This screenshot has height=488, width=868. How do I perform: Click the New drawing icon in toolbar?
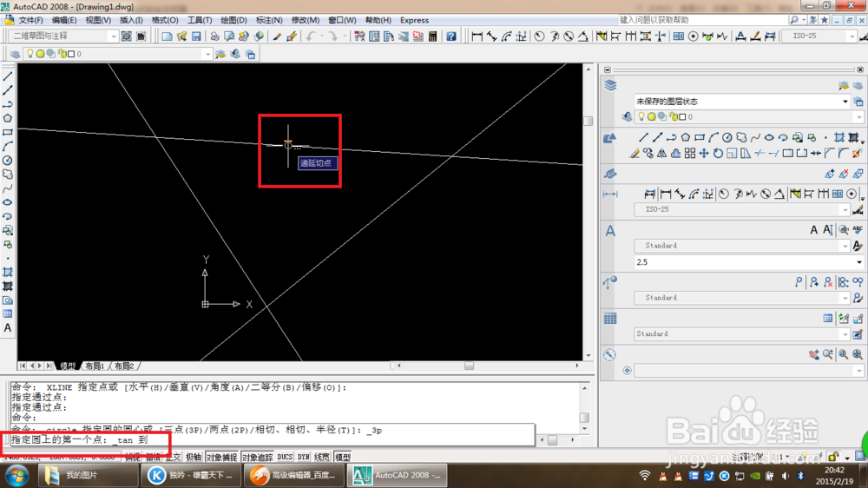[x=167, y=36]
